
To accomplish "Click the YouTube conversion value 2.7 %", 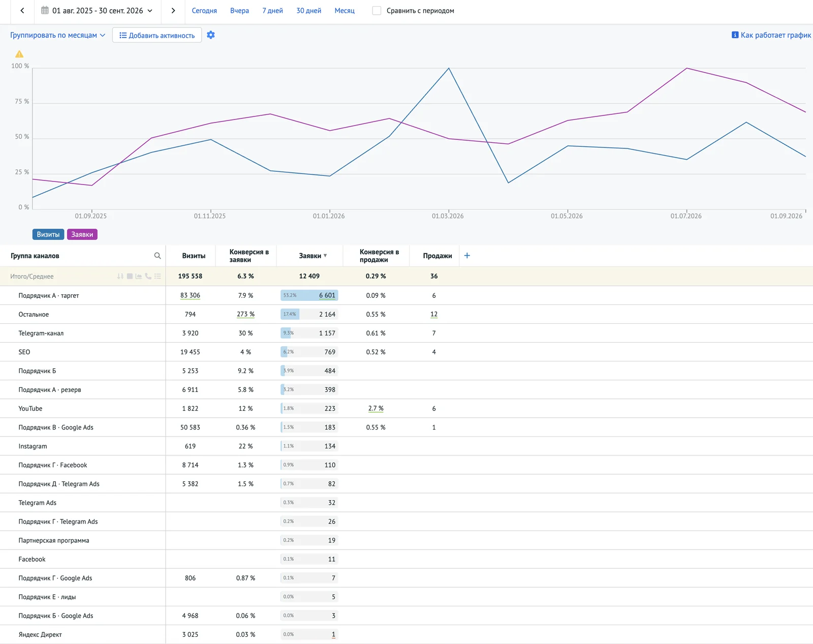I will tap(376, 408).
